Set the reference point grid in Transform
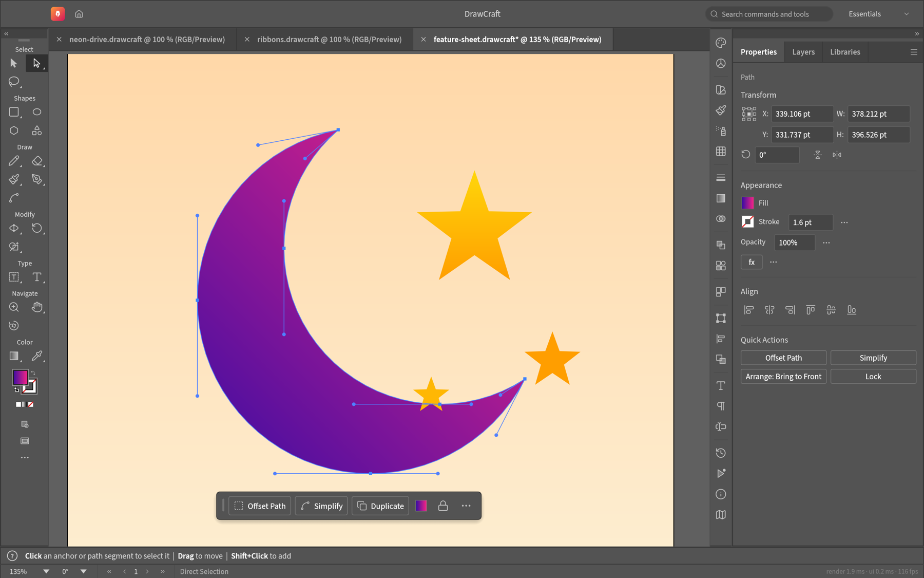 tap(749, 114)
